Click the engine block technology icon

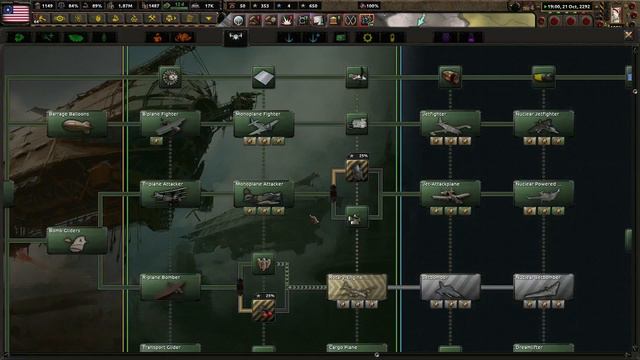[357, 124]
